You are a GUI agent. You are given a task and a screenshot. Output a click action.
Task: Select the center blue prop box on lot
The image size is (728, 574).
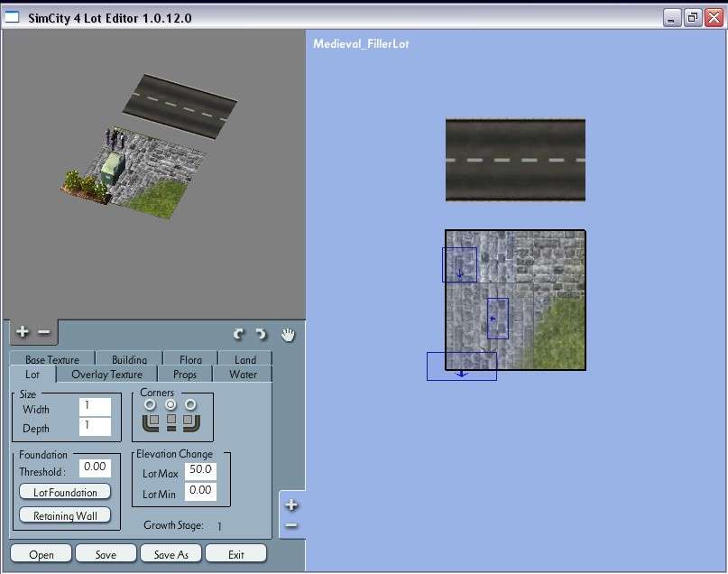498,318
